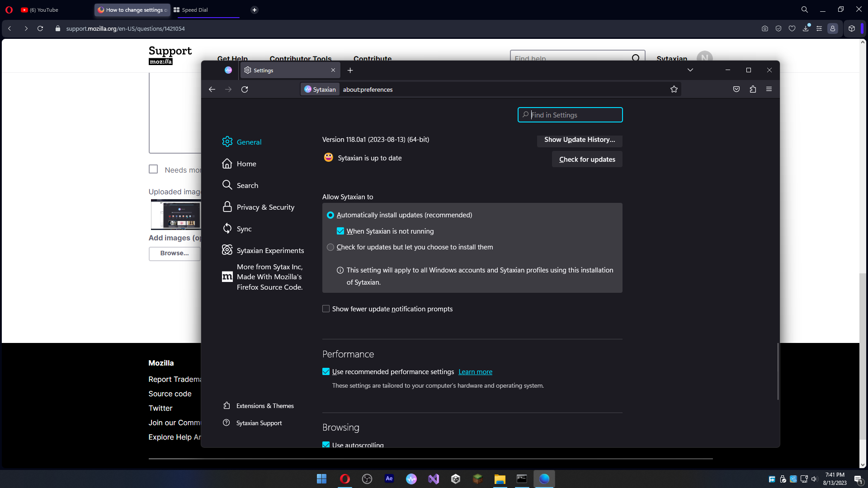Viewport: 868px width, 488px height.
Task: Open Privacy & Security settings
Action: [x=258, y=207]
